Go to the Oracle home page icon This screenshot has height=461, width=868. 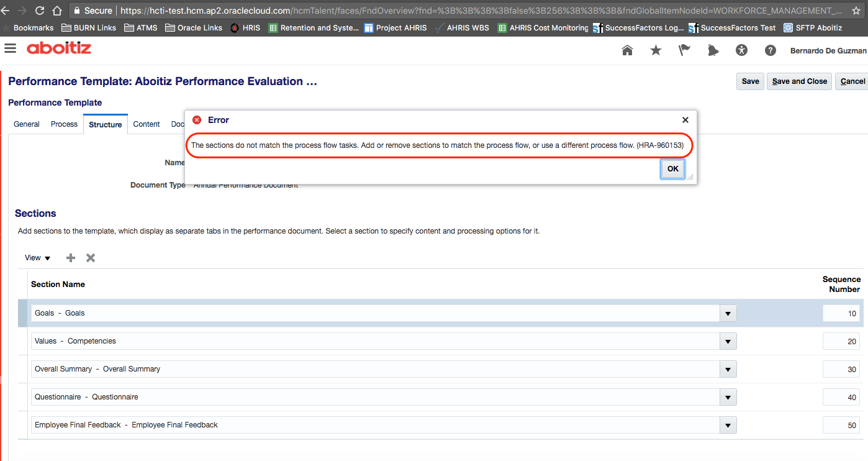tap(627, 50)
